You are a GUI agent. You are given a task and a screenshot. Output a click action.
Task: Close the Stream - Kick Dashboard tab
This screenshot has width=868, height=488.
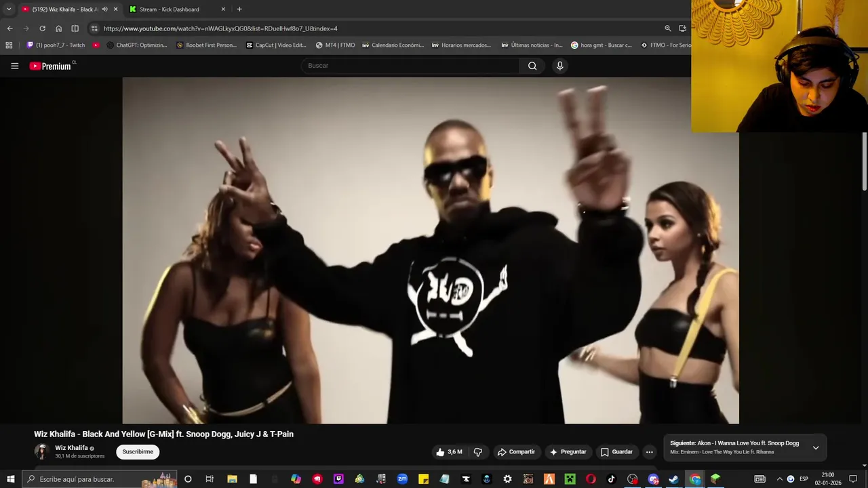pyautogui.click(x=223, y=9)
